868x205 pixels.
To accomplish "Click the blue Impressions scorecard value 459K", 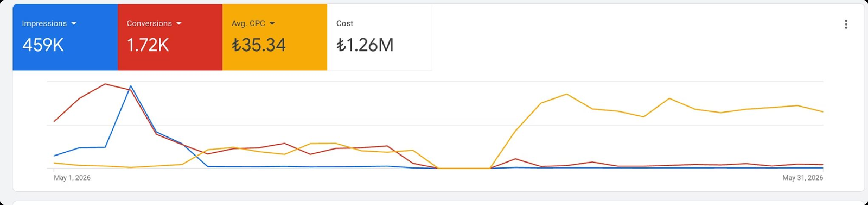I will (x=43, y=45).
